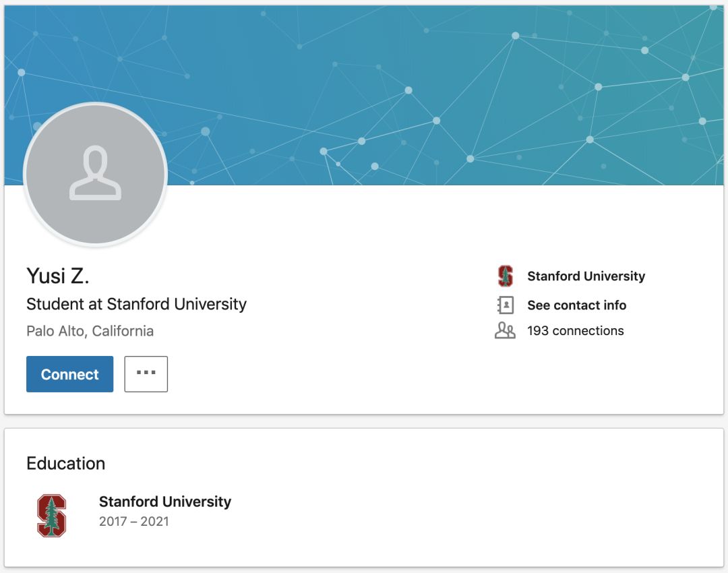The width and height of the screenshot is (728, 573).
Task: Click the 193 connections text
Action: click(575, 330)
